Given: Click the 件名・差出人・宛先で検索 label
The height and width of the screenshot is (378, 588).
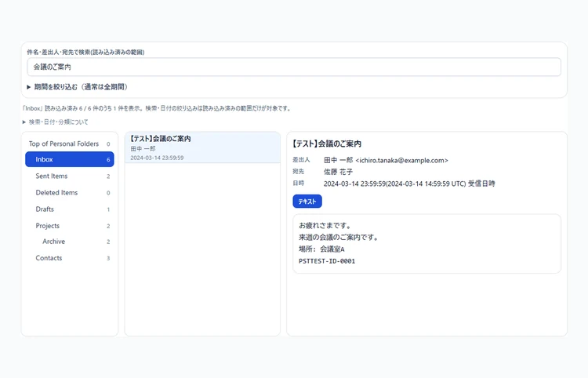Looking at the screenshot, I should pyautogui.click(x=85, y=52).
